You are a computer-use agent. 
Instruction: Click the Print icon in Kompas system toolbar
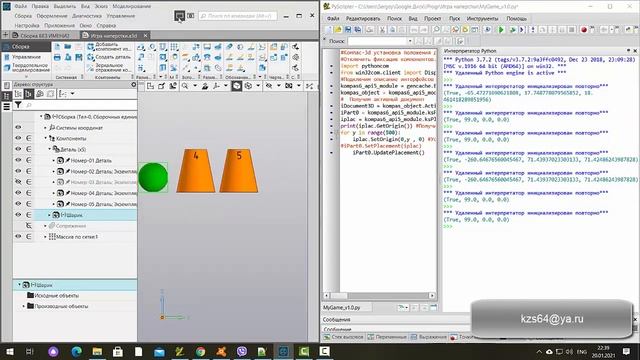(57, 58)
